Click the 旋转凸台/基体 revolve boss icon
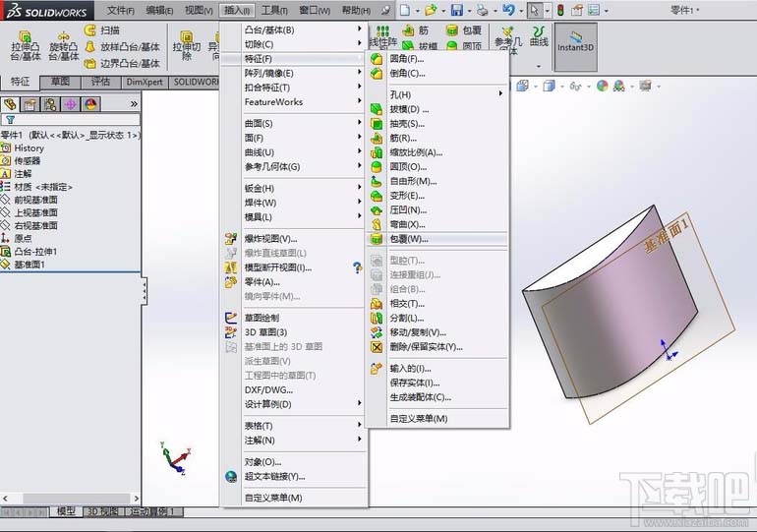The image size is (757, 532). (x=63, y=45)
